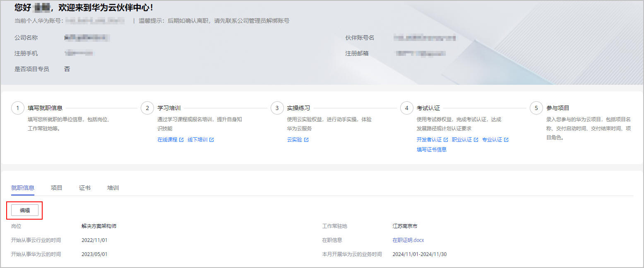Image resolution: width=644 pixels, height=268 pixels.
Task: Click the 开始从事云行业的时间 label
Action: tap(36, 240)
